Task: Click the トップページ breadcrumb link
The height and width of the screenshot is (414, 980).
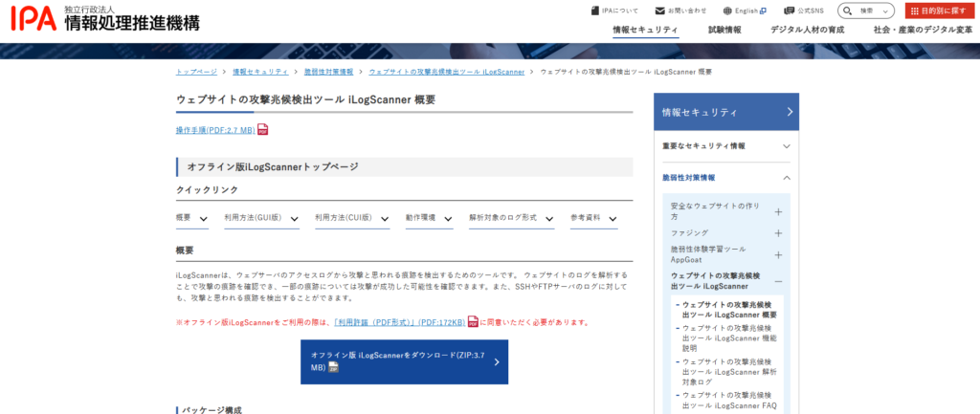Action: pyautogui.click(x=196, y=72)
